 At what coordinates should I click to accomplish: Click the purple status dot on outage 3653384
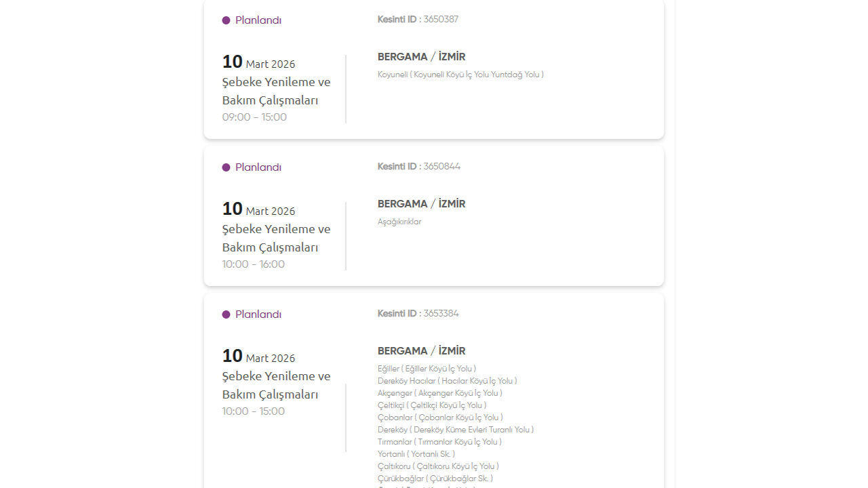pyautogui.click(x=226, y=314)
